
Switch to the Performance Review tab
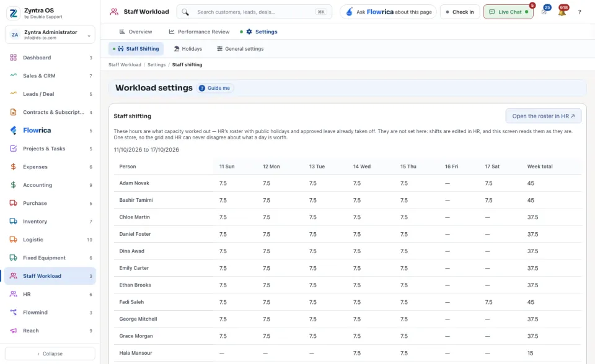point(199,32)
